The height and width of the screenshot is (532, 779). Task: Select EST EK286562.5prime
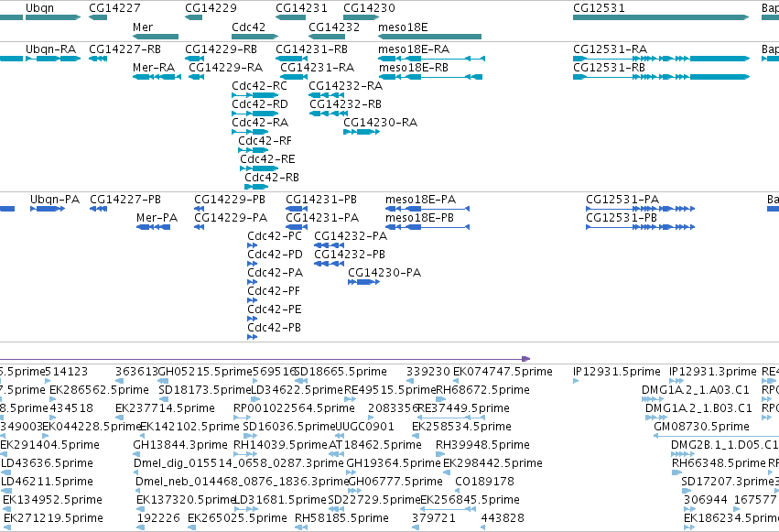click(99, 390)
